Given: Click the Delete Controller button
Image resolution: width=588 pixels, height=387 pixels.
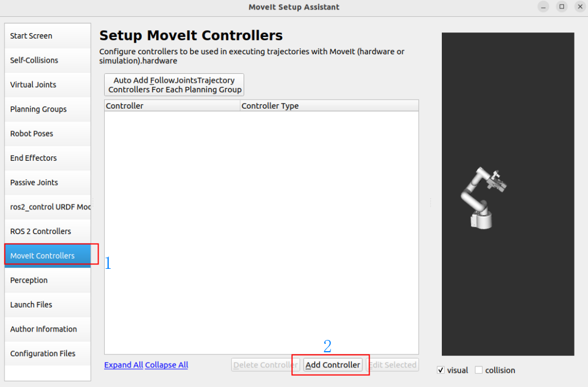Looking at the screenshot, I should click(x=265, y=365).
